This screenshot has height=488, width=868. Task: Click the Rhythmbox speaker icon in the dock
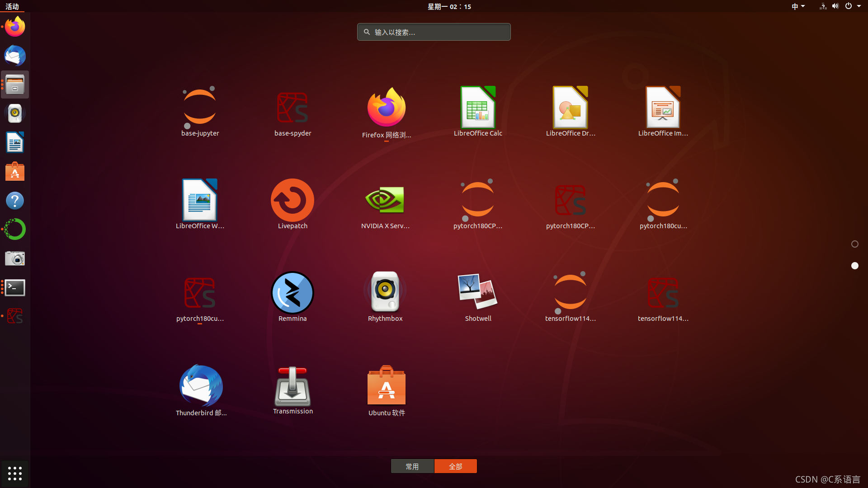15,113
